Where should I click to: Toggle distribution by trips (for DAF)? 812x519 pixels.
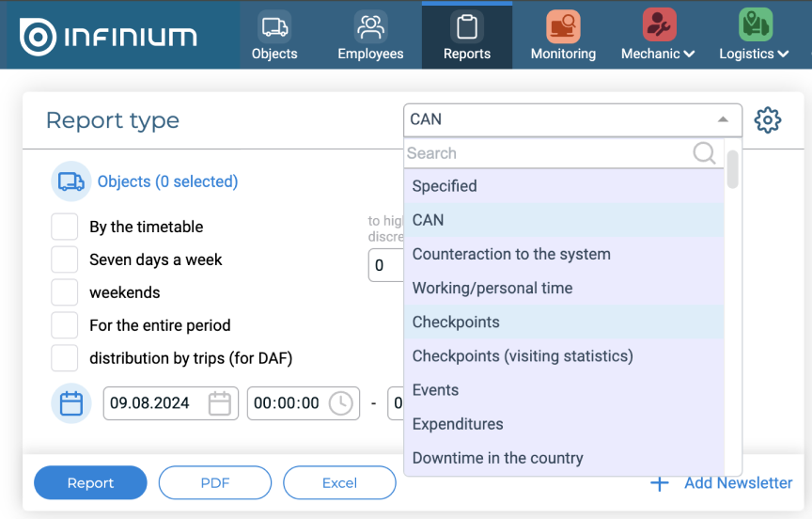click(64, 358)
